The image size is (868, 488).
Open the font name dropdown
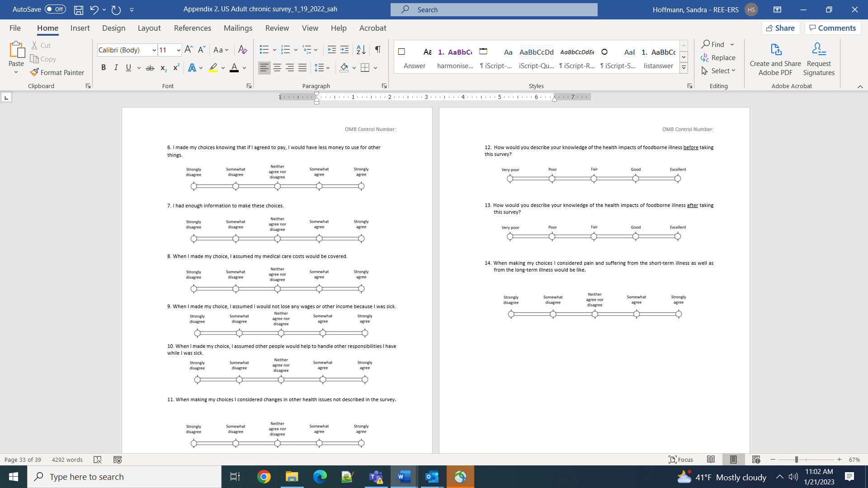154,50
